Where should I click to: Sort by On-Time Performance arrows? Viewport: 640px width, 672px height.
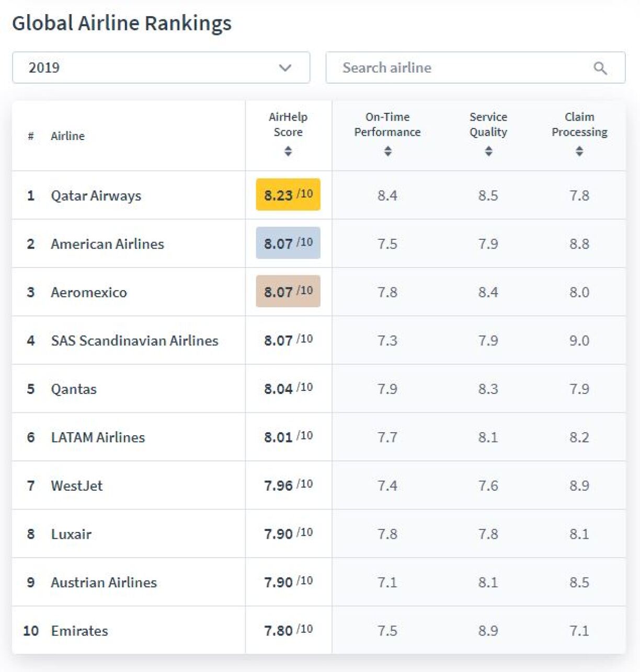coord(387,151)
